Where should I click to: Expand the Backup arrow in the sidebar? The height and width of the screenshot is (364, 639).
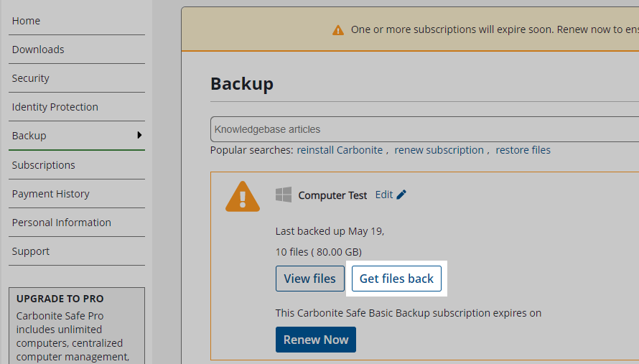[x=139, y=135]
